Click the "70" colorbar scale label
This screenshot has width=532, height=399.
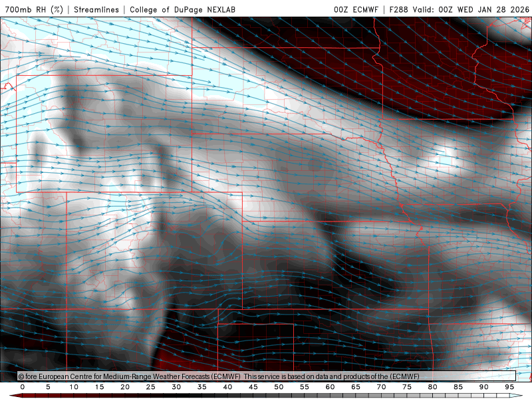(381, 387)
